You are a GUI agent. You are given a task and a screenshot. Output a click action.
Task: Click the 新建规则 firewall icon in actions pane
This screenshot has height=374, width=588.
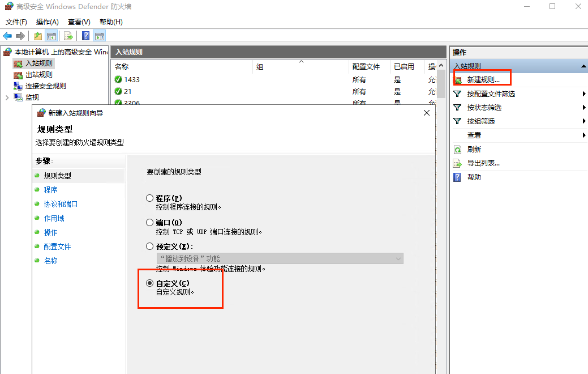click(x=457, y=80)
